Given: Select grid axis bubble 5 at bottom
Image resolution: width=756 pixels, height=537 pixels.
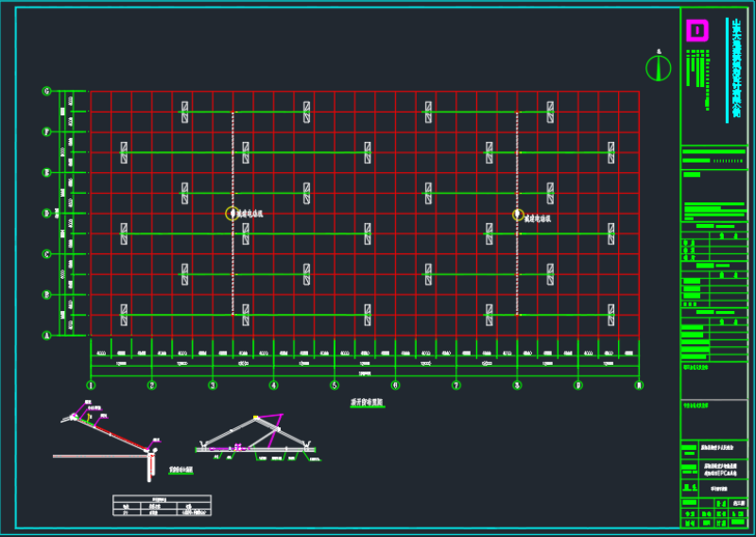Looking at the screenshot, I should [335, 385].
